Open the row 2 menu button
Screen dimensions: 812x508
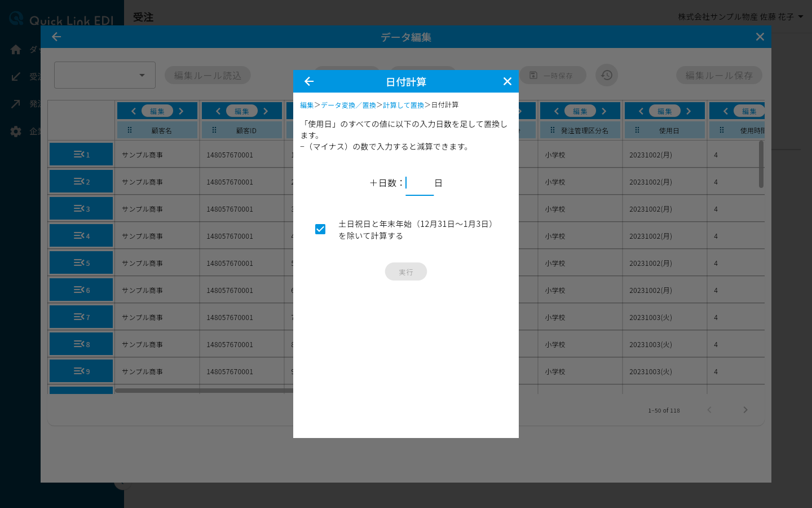tap(81, 181)
